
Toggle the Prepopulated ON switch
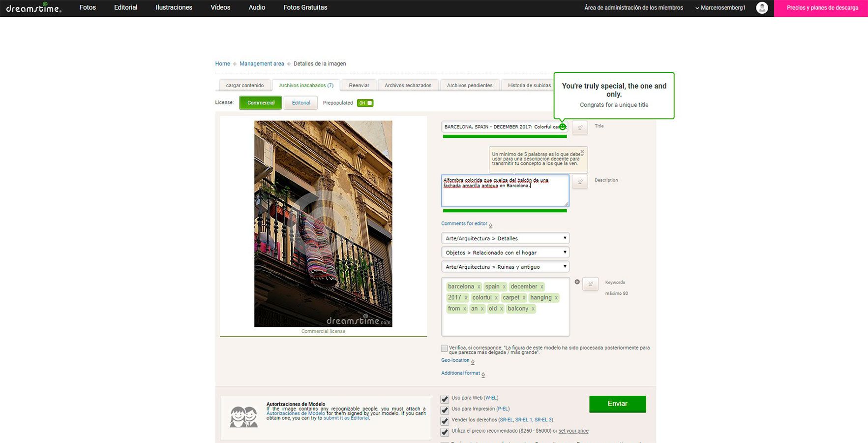pos(365,103)
